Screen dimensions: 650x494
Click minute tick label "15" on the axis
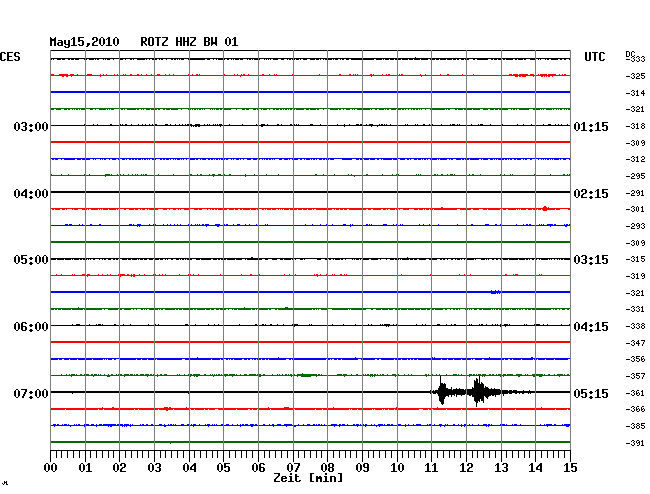coord(570,467)
